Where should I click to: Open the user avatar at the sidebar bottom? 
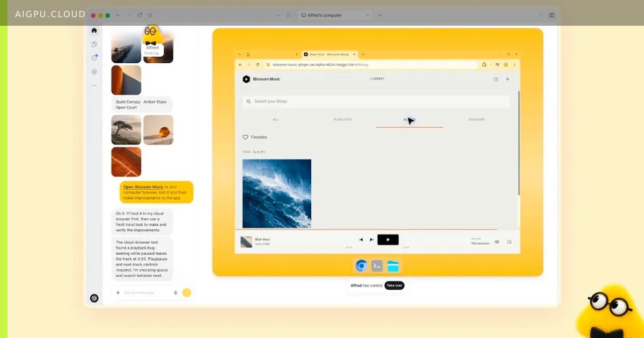tap(94, 298)
